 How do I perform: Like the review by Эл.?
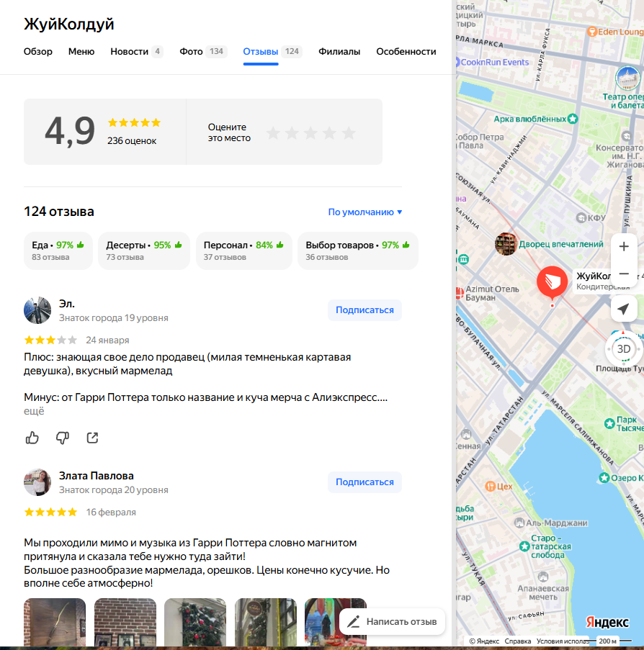[x=32, y=438]
